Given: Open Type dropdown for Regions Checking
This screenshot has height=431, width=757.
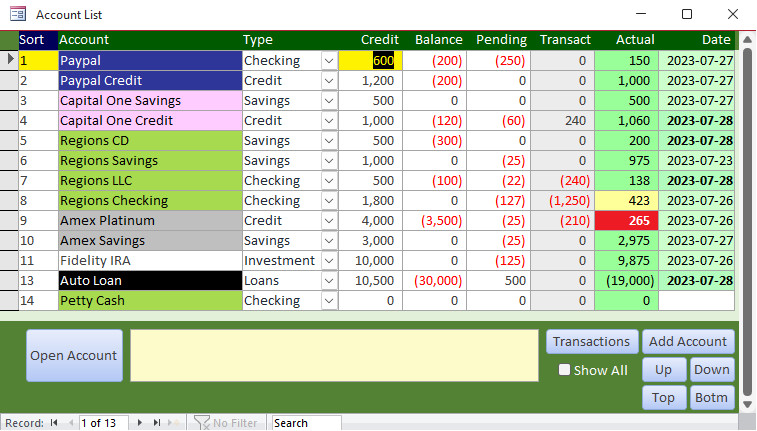Looking at the screenshot, I should tap(329, 201).
